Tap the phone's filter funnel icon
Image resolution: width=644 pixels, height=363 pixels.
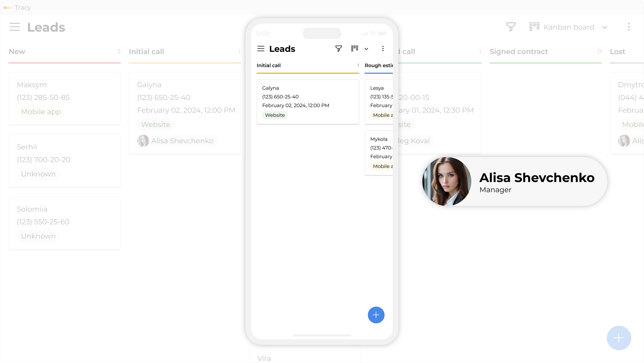339,49
